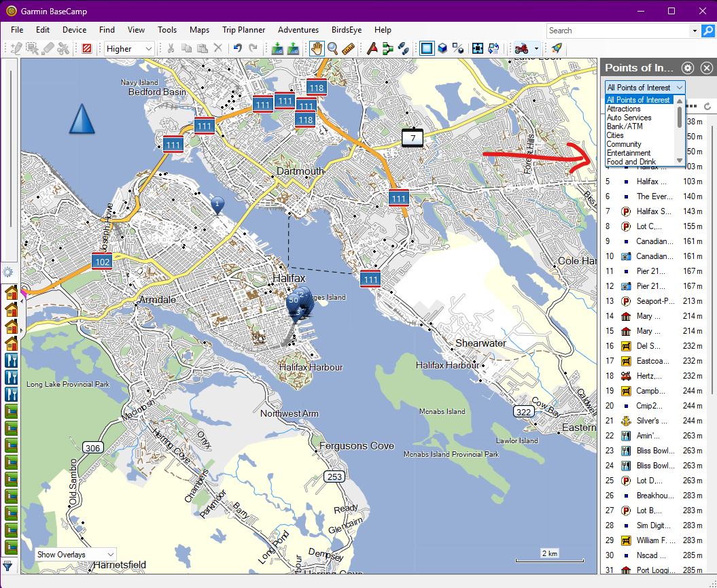
Task: Open the Trip Planner menu
Action: click(243, 30)
